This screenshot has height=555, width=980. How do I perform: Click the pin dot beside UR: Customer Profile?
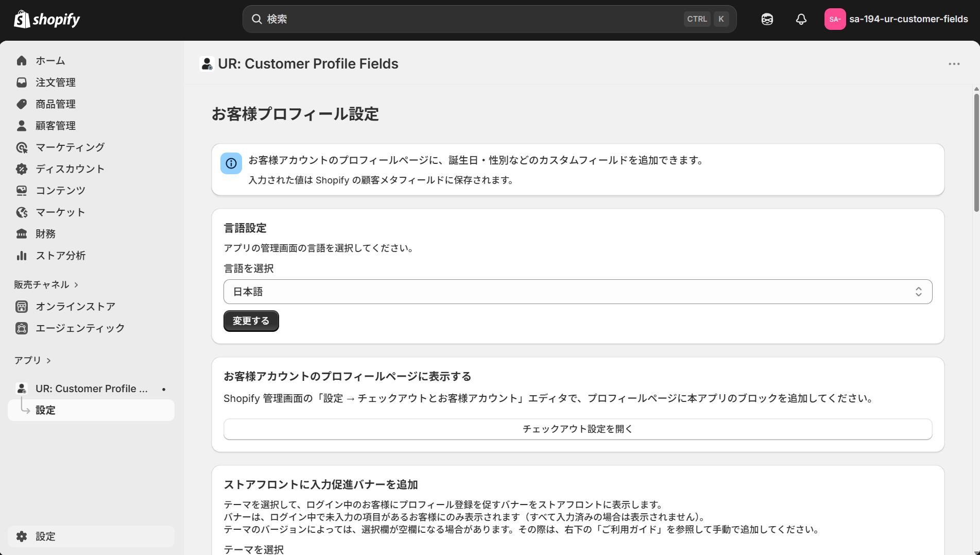(164, 389)
